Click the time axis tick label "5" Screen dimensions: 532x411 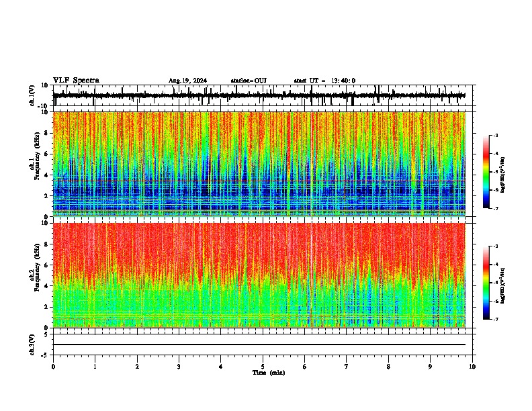pyautogui.click(x=263, y=367)
